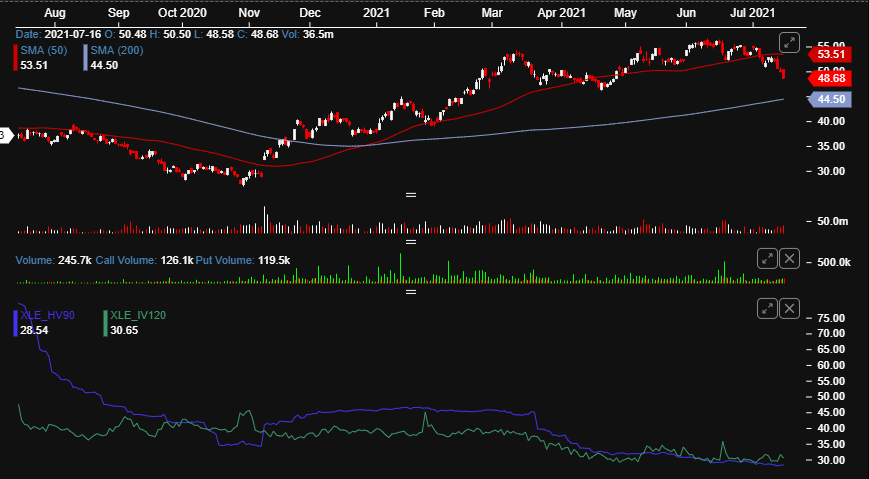Click the Apr 2021 date axis label
The height and width of the screenshot is (479, 869).
click(561, 13)
